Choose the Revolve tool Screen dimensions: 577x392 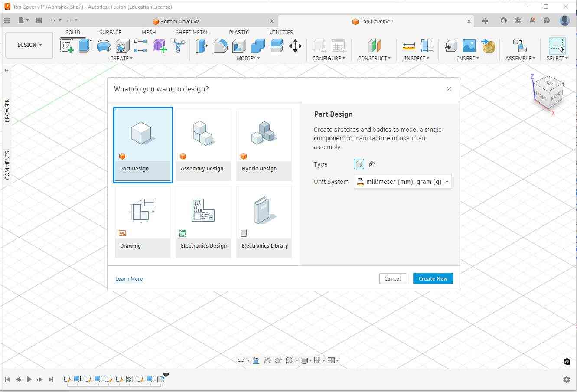[104, 46]
